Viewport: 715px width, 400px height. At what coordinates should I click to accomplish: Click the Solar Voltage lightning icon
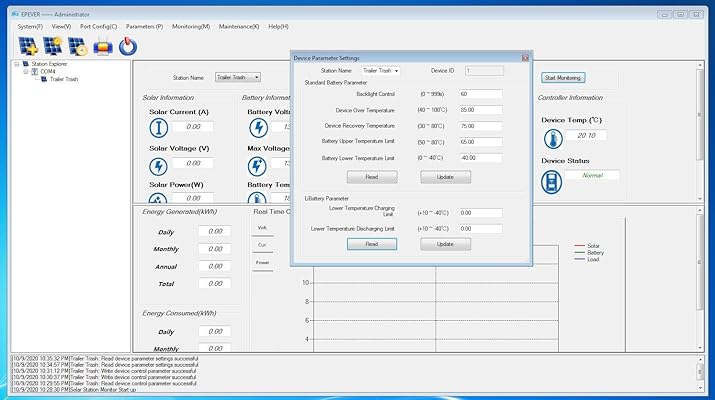[x=160, y=164]
